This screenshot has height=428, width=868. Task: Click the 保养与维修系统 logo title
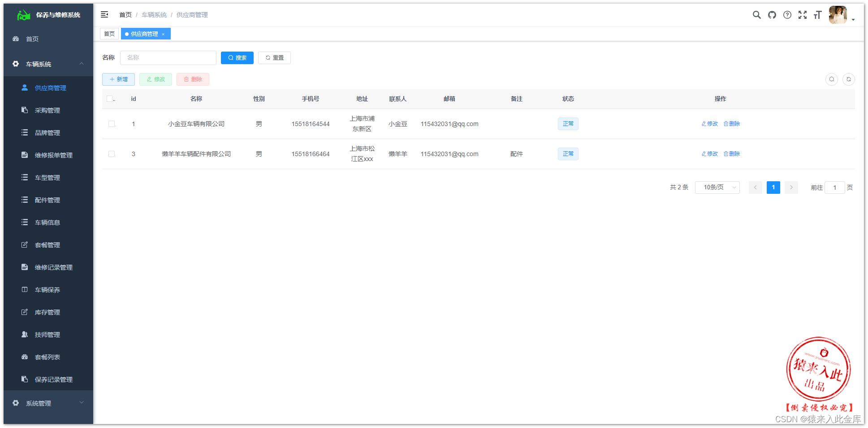(58, 15)
